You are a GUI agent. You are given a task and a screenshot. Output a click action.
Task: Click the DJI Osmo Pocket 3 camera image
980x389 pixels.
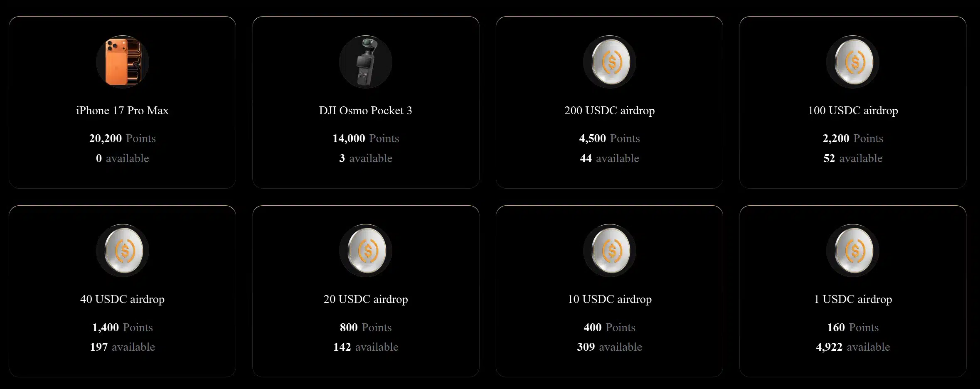point(366,62)
